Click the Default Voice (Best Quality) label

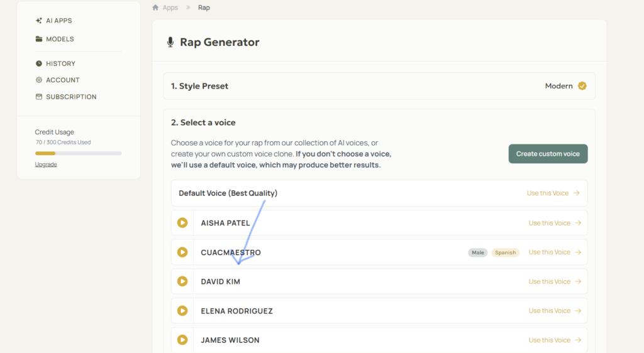228,193
